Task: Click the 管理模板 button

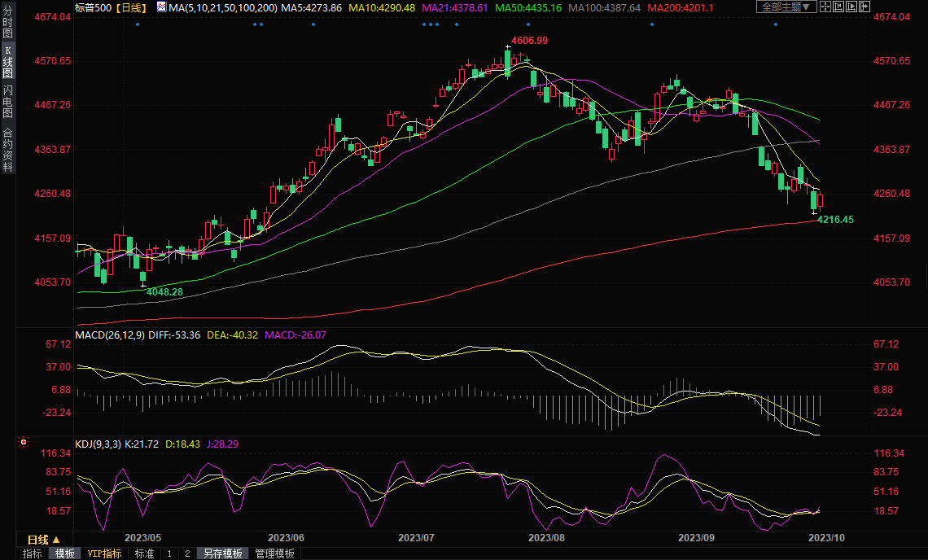Action: point(275,553)
